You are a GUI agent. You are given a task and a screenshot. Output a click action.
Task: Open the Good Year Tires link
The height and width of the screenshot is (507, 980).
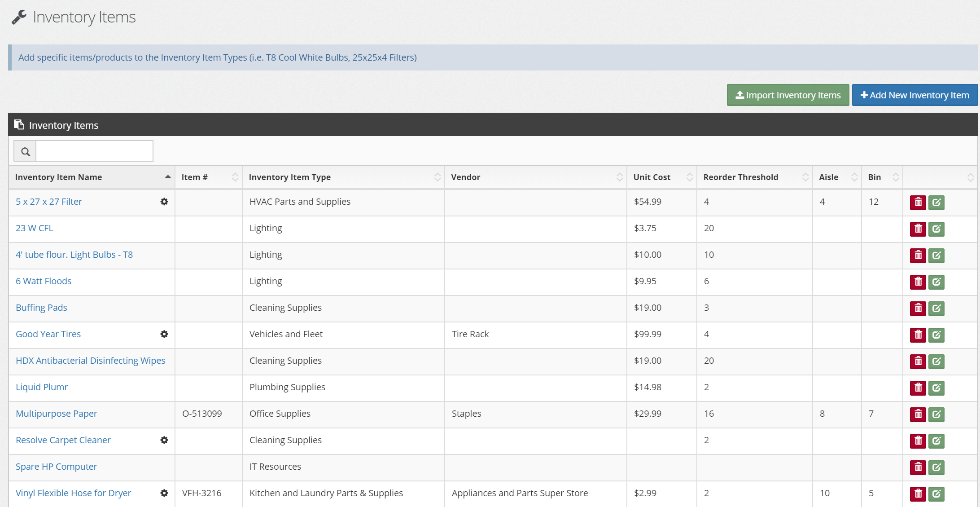tap(48, 334)
